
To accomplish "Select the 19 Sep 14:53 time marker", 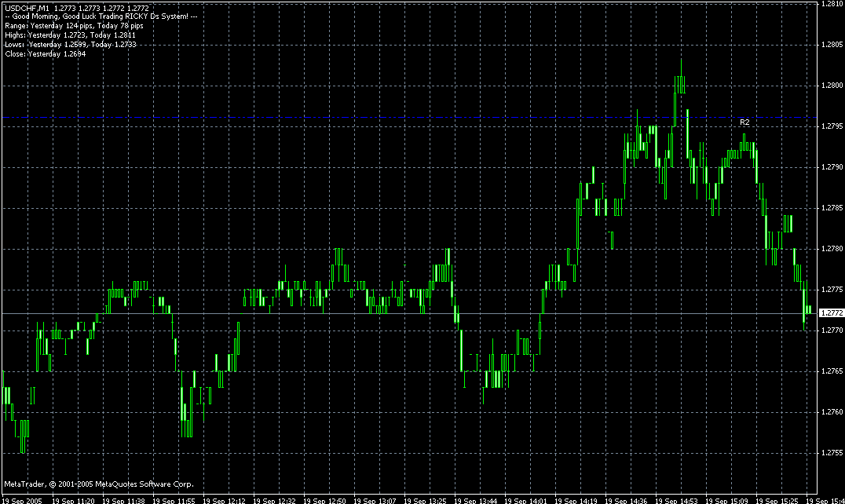I will [x=676, y=500].
